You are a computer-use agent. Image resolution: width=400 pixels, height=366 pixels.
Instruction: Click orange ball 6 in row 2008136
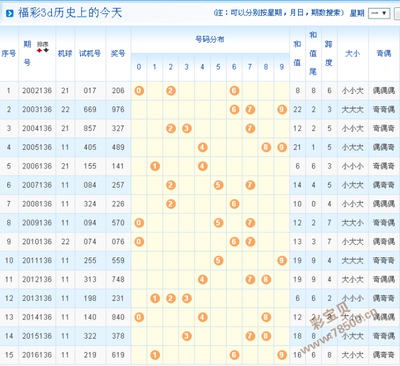pyautogui.click(x=234, y=204)
